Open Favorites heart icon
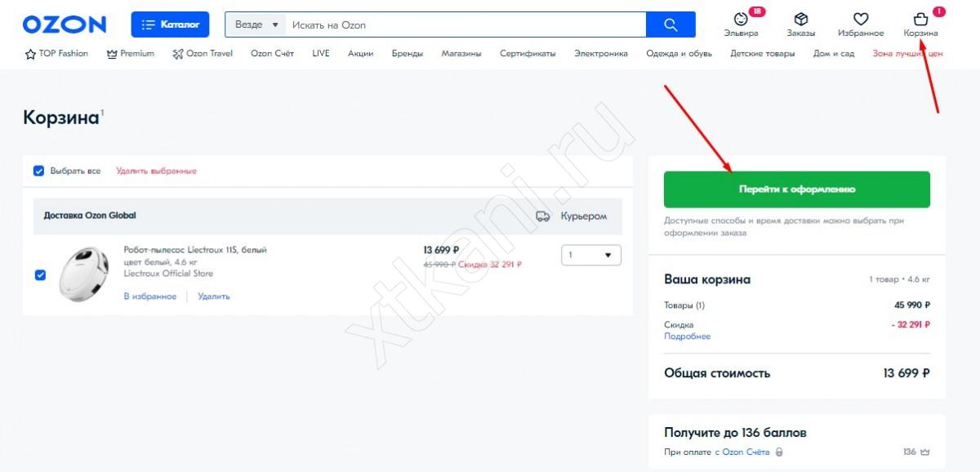The image size is (980, 472). (x=860, y=19)
